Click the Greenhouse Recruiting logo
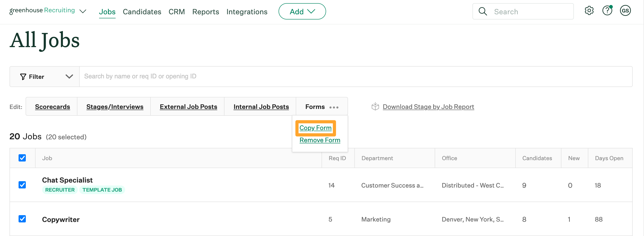 42,10
